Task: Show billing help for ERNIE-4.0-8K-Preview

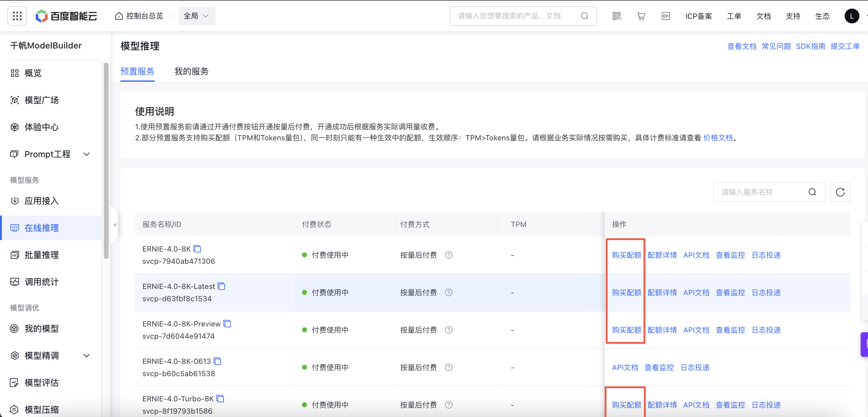Action: pyautogui.click(x=448, y=330)
